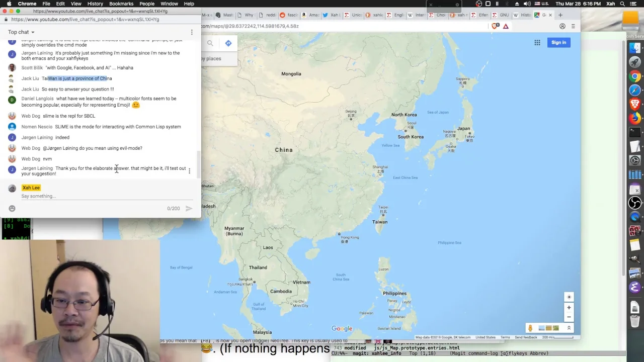This screenshot has width=644, height=362.
Task: Click the Pegman Street View icon
Action: click(x=530, y=328)
